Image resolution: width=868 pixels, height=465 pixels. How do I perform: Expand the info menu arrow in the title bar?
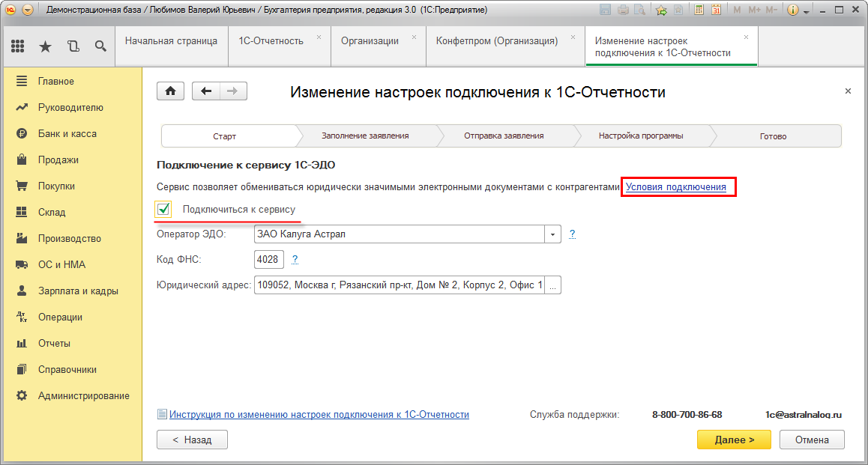(806, 10)
